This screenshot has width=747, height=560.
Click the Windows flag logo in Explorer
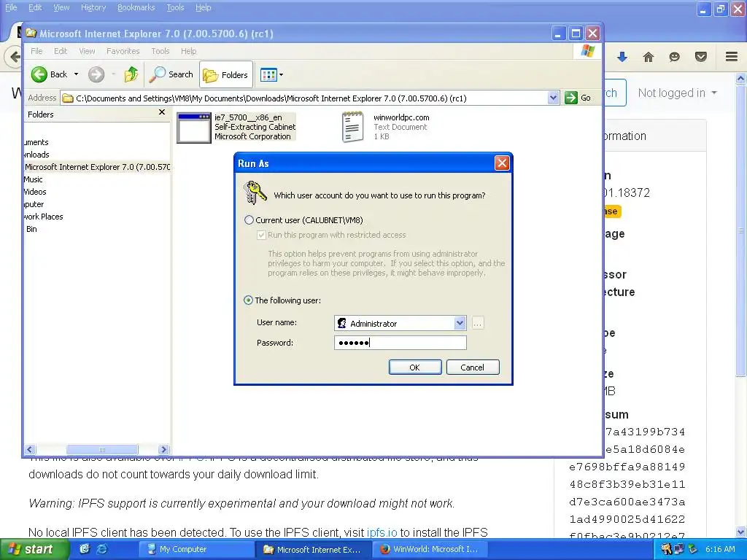coord(588,51)
